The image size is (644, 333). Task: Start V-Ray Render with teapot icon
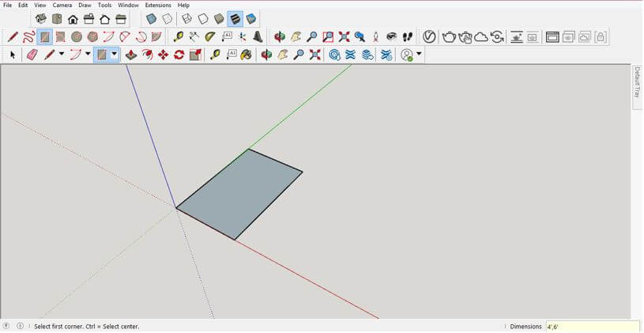(x=449, y=37)
